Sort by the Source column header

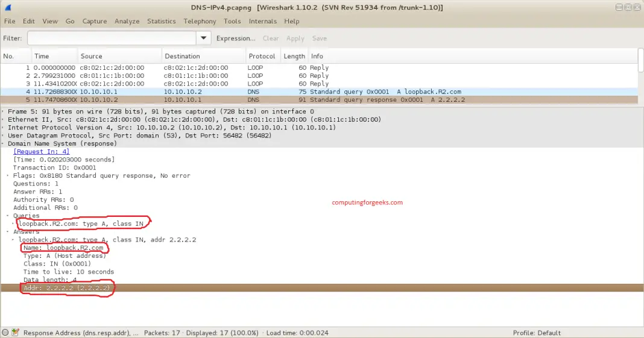(x=119, y=56)
